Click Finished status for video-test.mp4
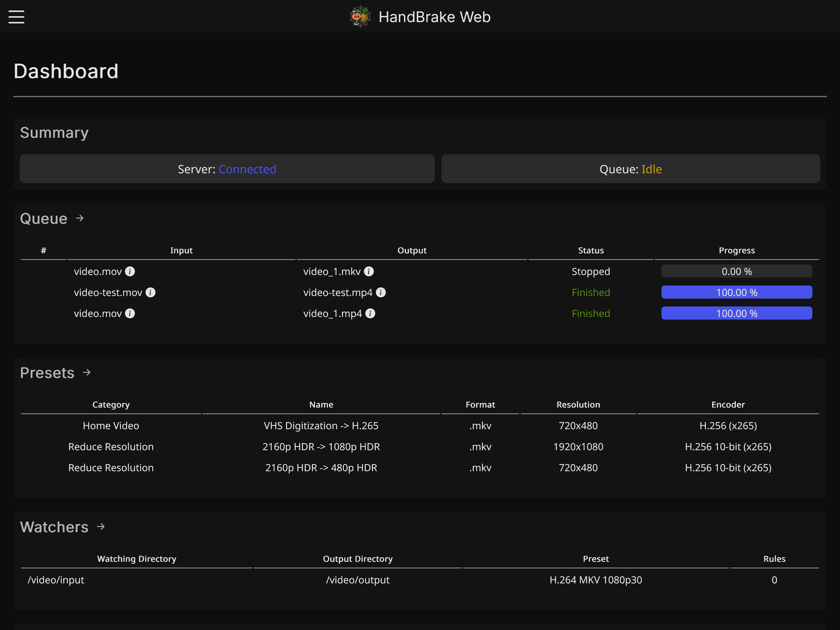The width and height of the screenshot is (840, 630). point(591,292)
